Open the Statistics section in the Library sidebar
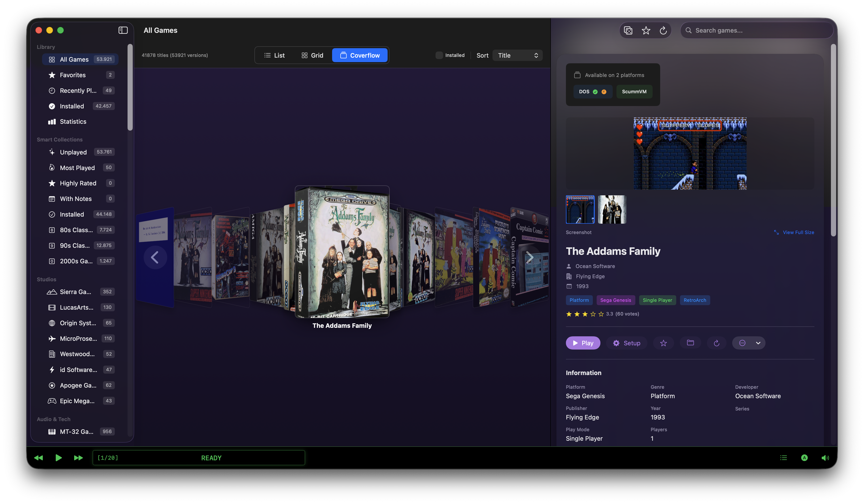This screenshot has height=504, width=864. pos(73,121)
